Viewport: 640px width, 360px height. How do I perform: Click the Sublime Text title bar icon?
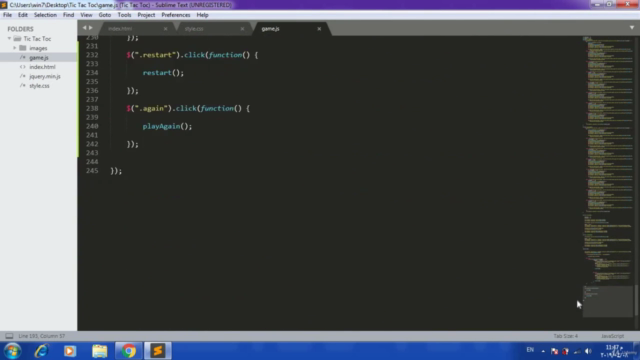pyautogui.click(x=4, y=5)
